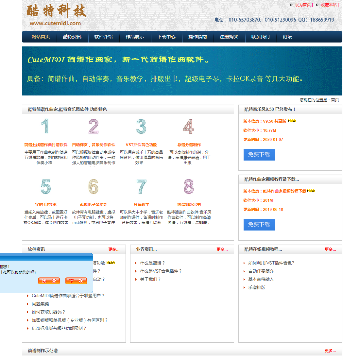Select the feature number 5 graphic

[x=46, y=187]
